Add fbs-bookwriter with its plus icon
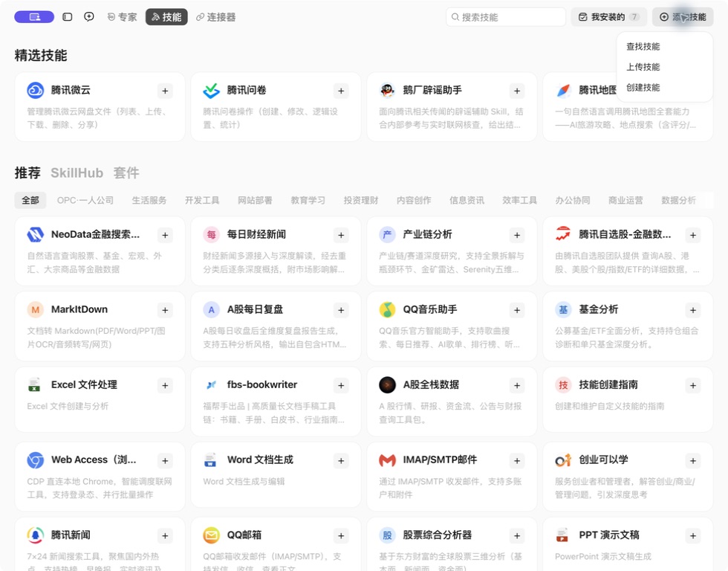 pyautogui.click(x=341, y=385)
